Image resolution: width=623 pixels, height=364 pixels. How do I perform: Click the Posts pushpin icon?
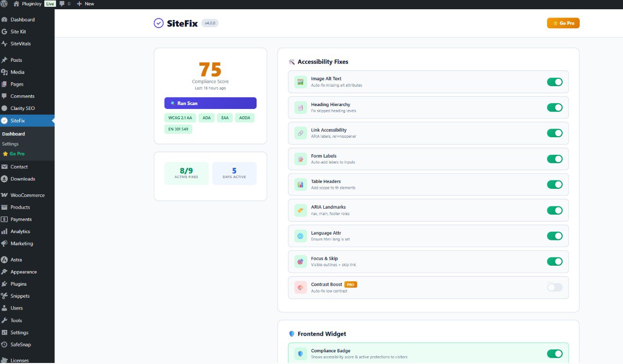[x=4, y=60]
